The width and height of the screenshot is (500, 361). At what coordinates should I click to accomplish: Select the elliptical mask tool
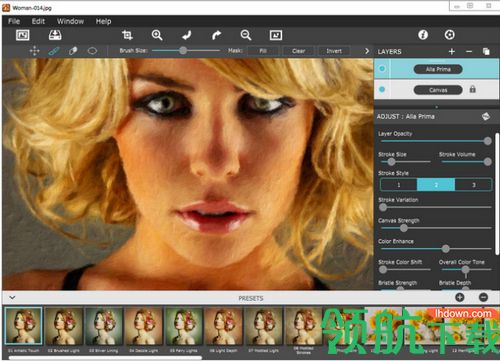tap(92, 51)
